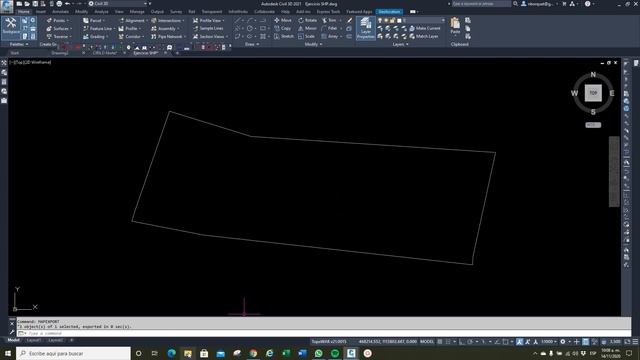640x360 pixels.
Task: Toggle the MODEL space button
Action: (x=427, y=342)
